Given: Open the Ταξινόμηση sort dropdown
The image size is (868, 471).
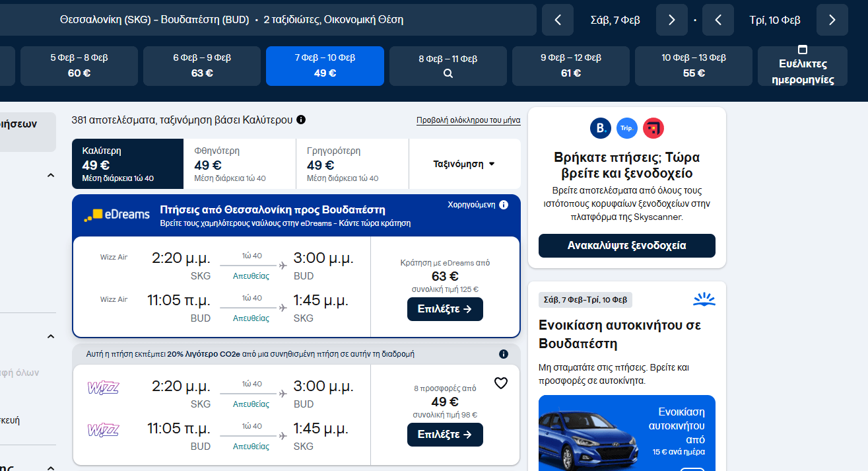Looking at the screenshot, I should click(x=464, y=164).
